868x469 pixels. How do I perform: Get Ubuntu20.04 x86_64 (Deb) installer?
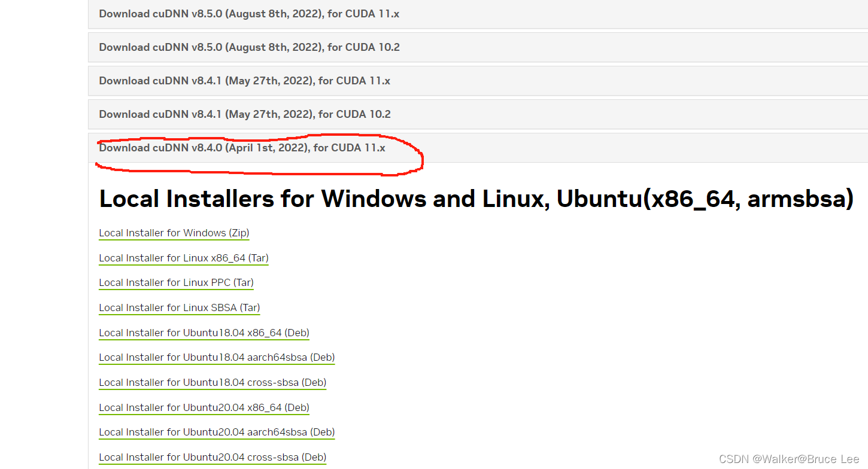(204, 408)
